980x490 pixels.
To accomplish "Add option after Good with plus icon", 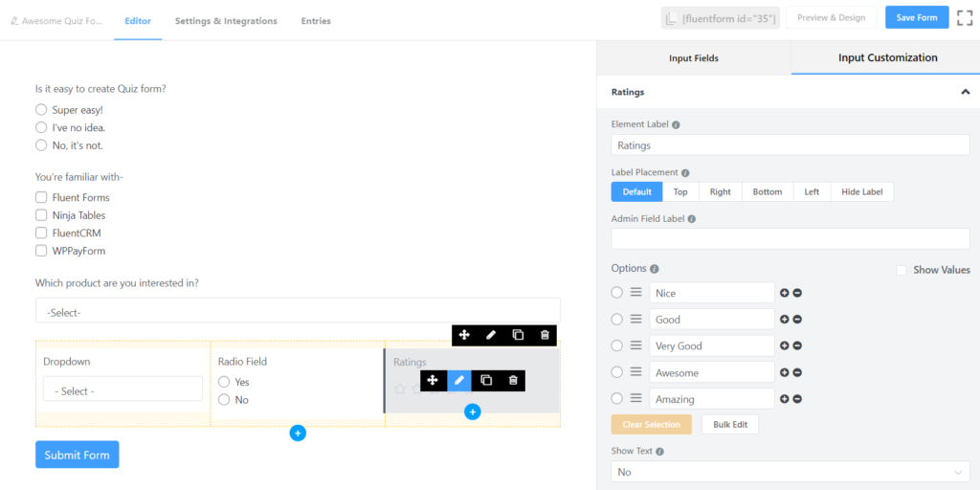I will [x=785, y=320].
